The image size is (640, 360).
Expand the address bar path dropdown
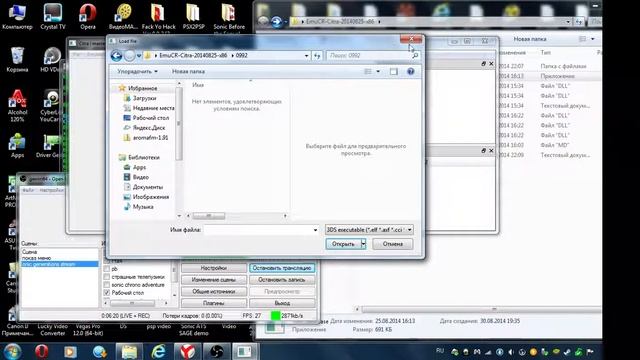pos(307,56)
